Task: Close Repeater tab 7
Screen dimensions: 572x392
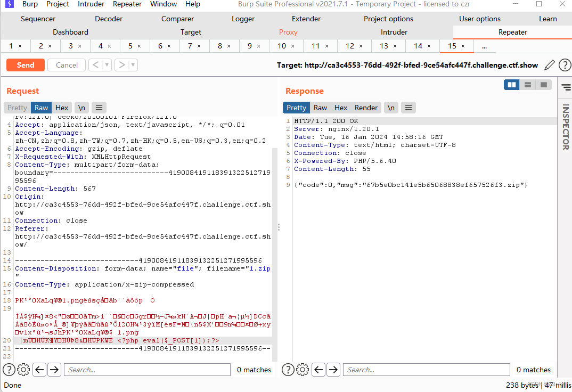Action: coord(199,46)
